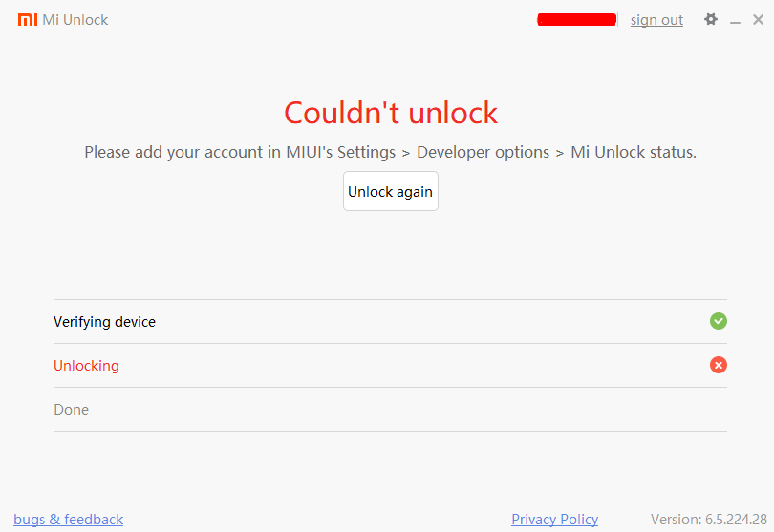
Task: Select the Unlocking step label
Action: click(x=86, y=366)
